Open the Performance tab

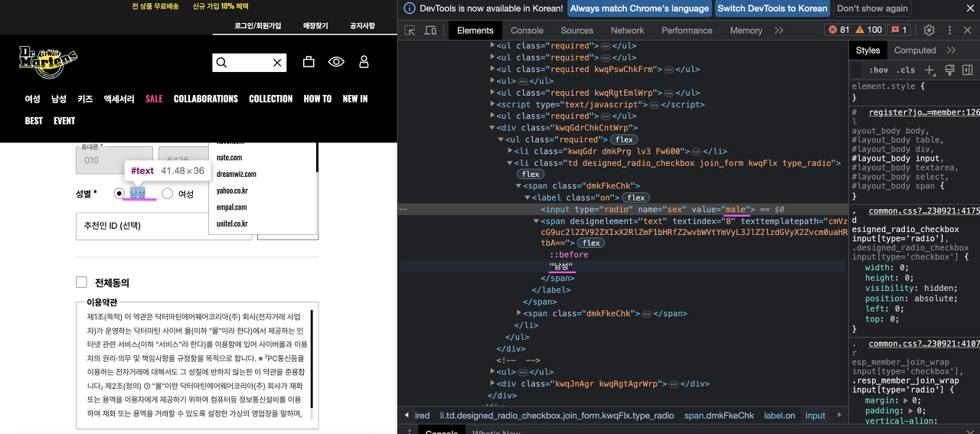click(687, 30)
